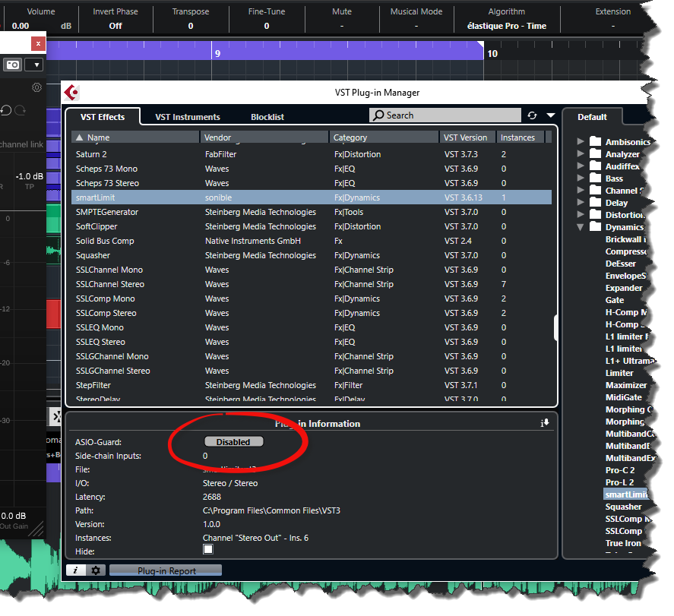Image resolution: width=674 pixels, height=616 pixels.
Task: Click the Fine-Tune value field
Action: point(267,26)
